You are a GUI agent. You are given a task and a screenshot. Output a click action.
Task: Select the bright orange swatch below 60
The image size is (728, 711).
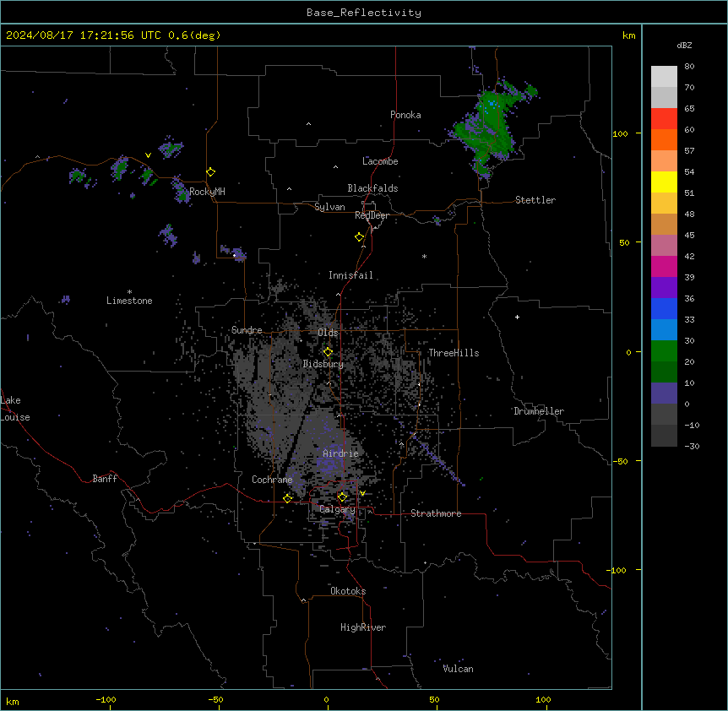[664, 139]
